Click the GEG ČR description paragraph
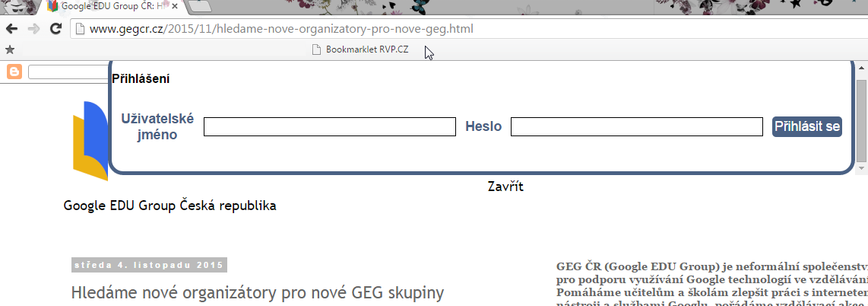868x306 pixels. click(711, 283)
